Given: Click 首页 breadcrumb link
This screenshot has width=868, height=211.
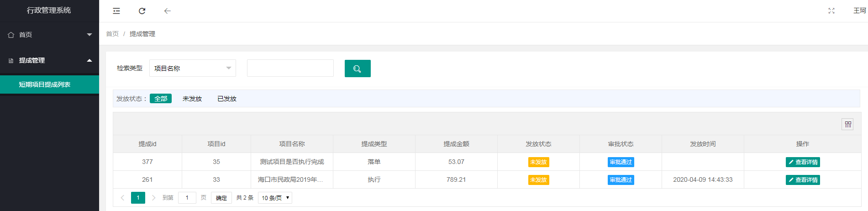Looking at the screenshot, I should [x=112, y=34].
